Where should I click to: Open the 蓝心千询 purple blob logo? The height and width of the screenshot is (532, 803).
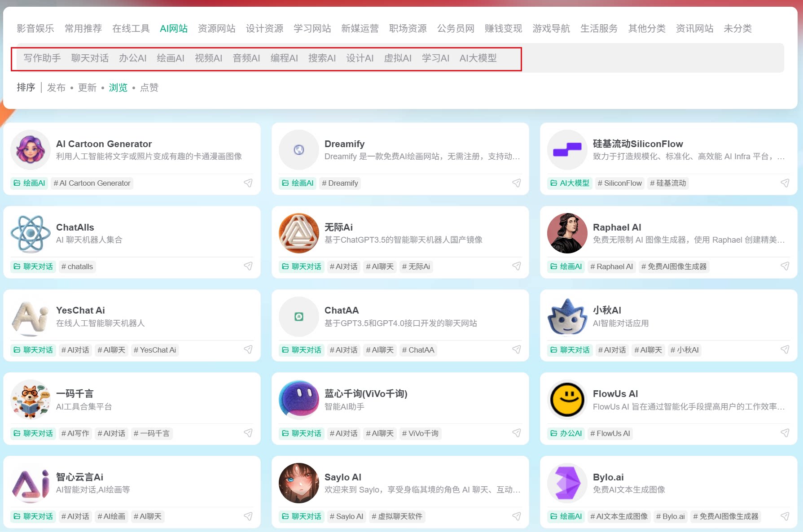[x=299, y=400]
